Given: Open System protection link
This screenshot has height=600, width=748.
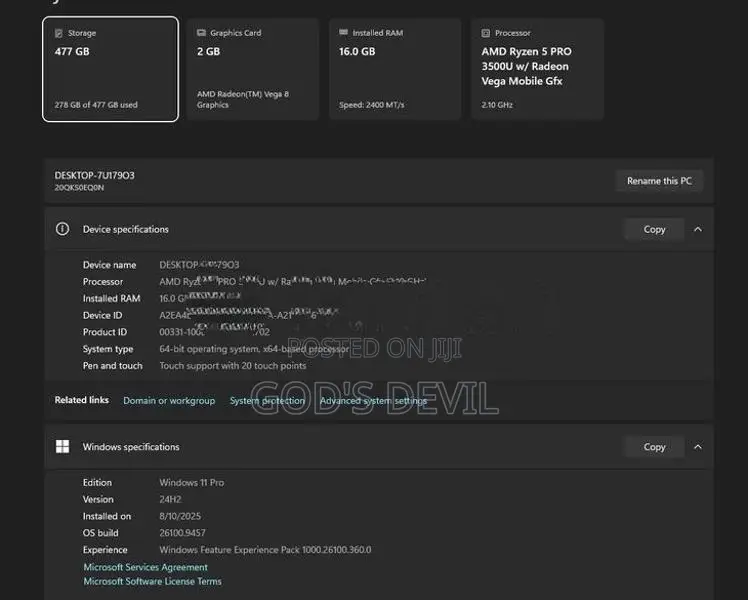Looking at the screenshot, I should point(267,401).
